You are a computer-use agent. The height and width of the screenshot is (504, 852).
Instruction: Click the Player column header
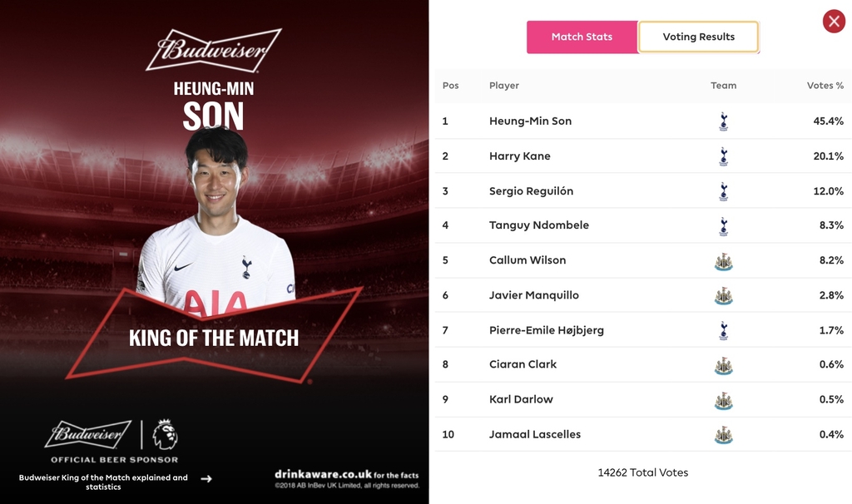[x=504, y=86]
